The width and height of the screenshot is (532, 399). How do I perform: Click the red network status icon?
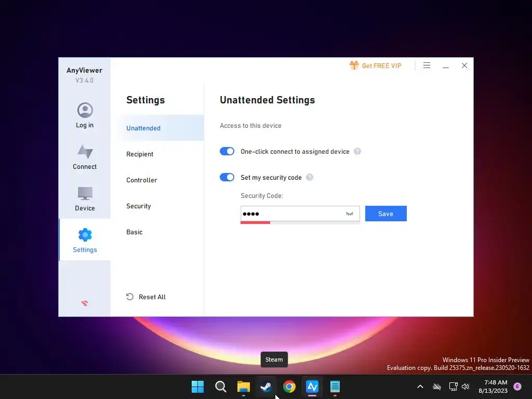[85, 303]
